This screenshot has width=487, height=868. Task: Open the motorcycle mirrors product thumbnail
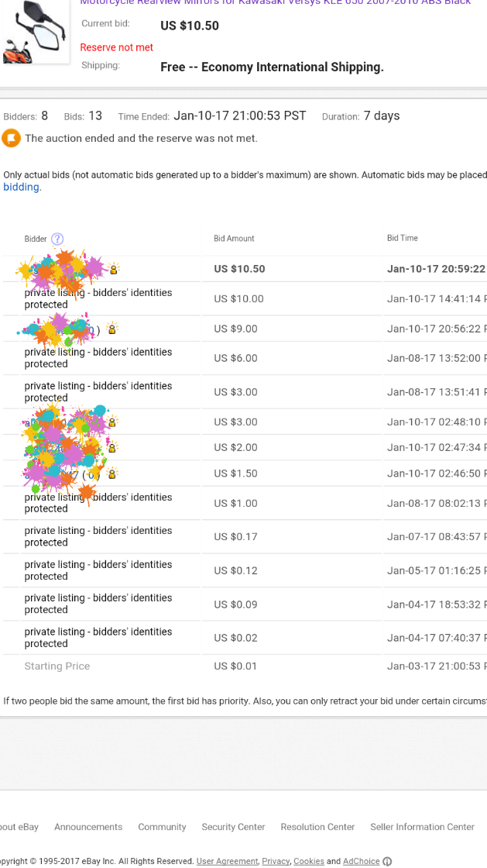point(33,34)
